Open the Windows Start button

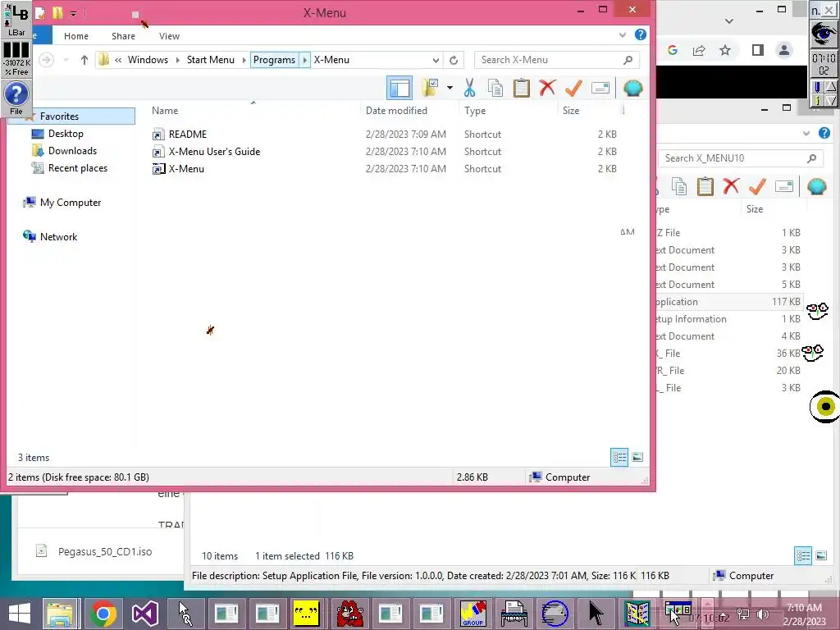coord(20,614)
